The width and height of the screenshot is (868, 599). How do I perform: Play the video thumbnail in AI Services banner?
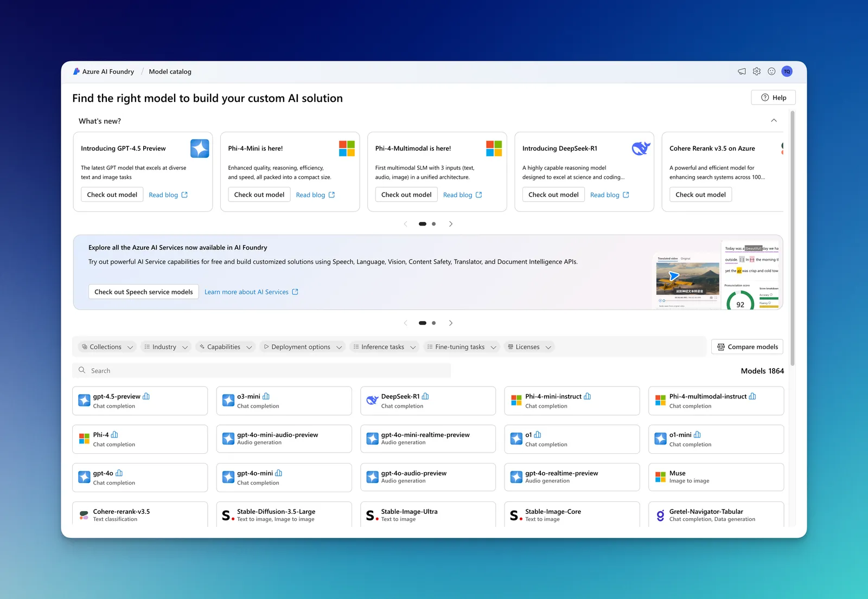(674, 276)
